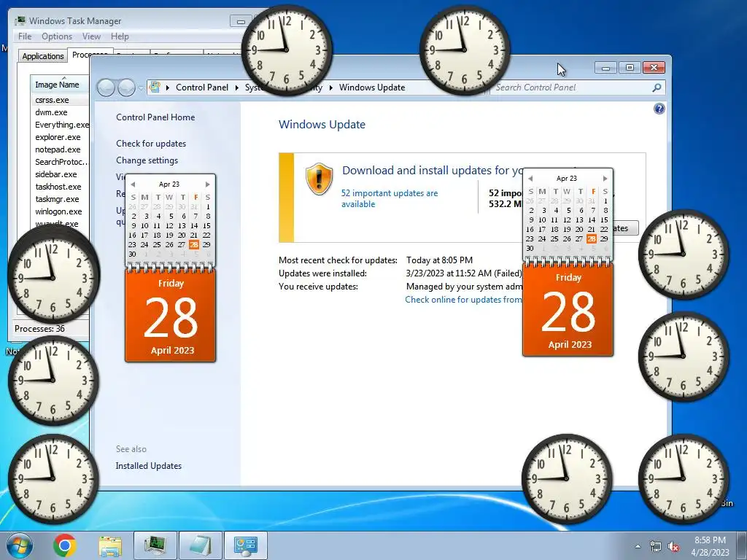Open 52 important updates are available link
Image resolution: width=747 pixels, height=560 pixels.
pyautogui.click(x=390, y=198)
